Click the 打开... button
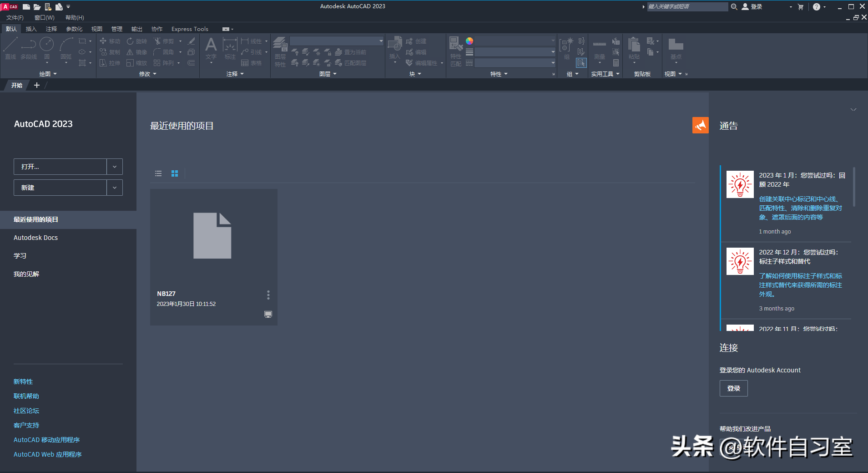This screenshot has width=868, height=473. pos(60,167)
